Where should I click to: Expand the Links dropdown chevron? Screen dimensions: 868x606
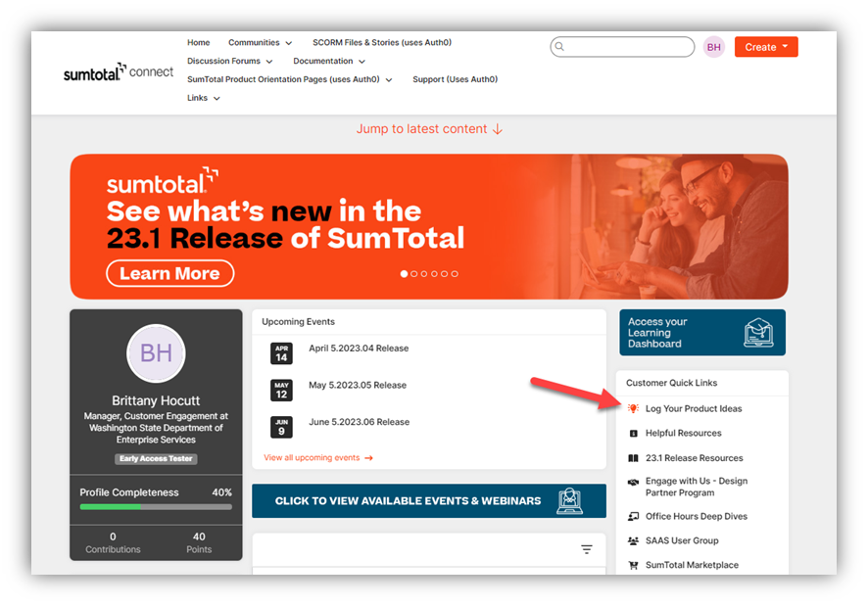pyautogui.click(x=217, y=99)
